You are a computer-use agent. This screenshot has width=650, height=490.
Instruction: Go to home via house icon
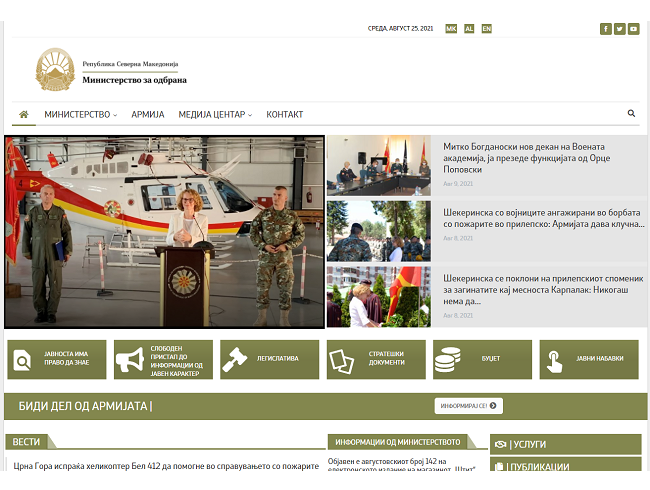24,114
